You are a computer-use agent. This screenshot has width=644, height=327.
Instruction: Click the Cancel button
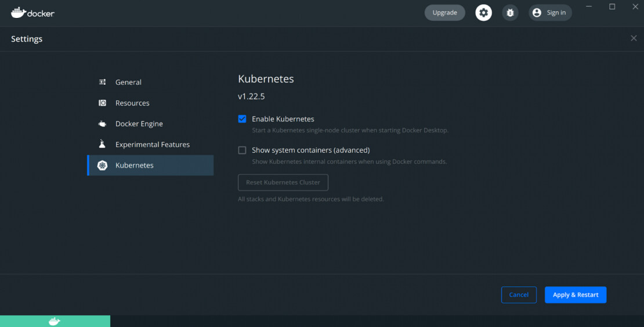pyautogui.click(x=519, y=295)
